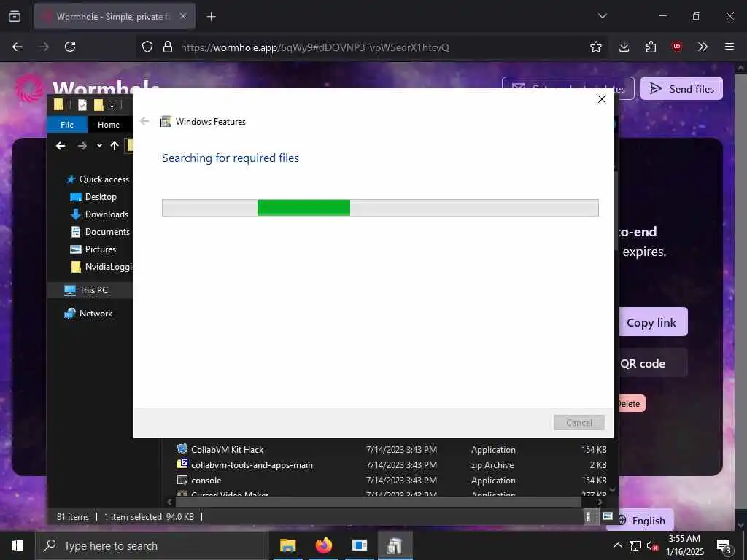Screen dimensions: 747x560
Task: Open Windows Features taskbar icon
Action: pyautogui.click(x=395, y=545)
